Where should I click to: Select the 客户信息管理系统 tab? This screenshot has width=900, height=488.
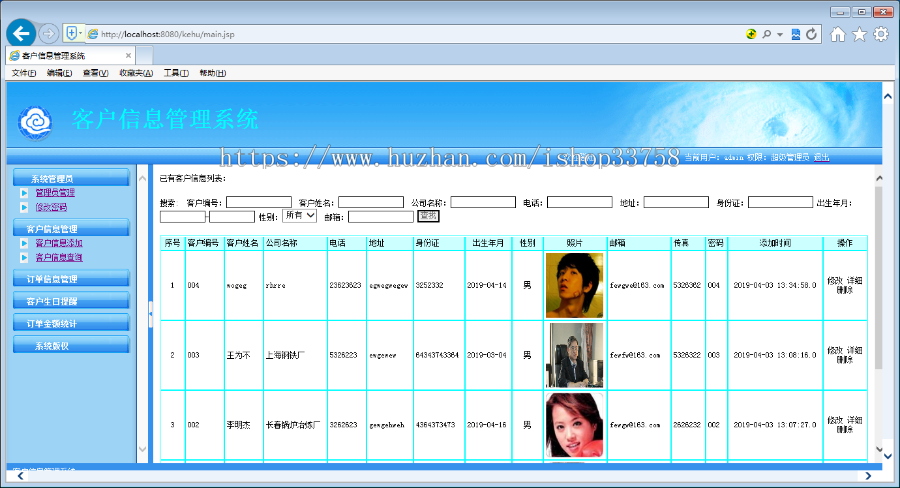point(71,56)
